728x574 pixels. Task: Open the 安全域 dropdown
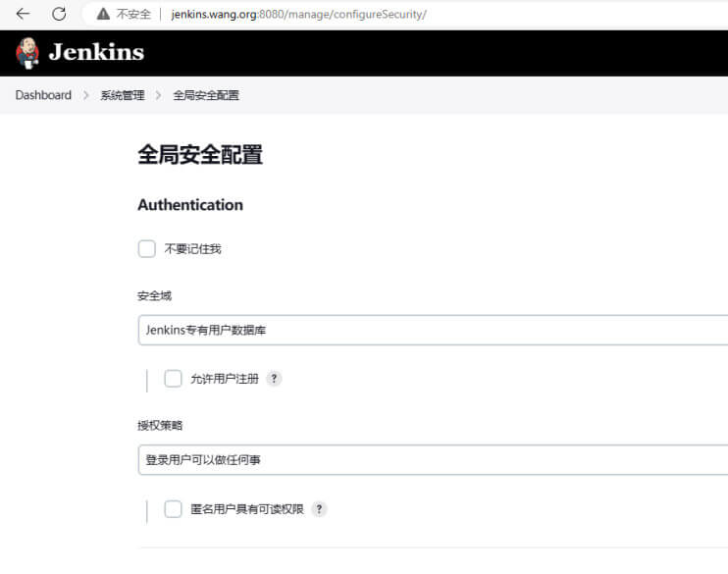tap(433, 330)
